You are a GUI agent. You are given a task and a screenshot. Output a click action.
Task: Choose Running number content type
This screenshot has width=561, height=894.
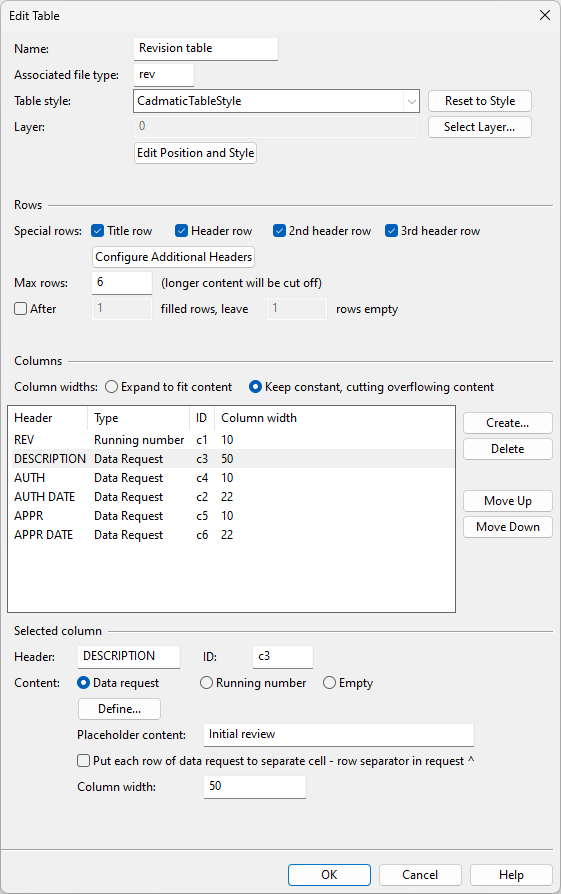[206, 683]
